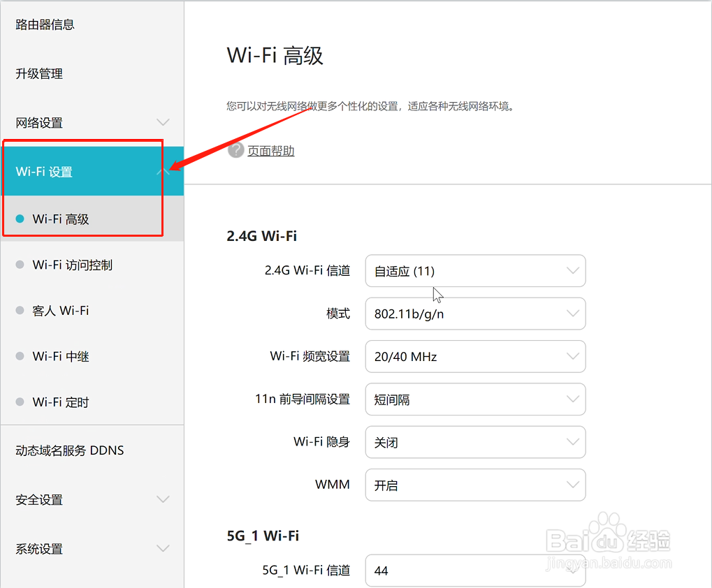The width and height of the screenshot is (712, 588).
Task: Open the 11n 前导间隔设置 dropdown
Action: 475,399
